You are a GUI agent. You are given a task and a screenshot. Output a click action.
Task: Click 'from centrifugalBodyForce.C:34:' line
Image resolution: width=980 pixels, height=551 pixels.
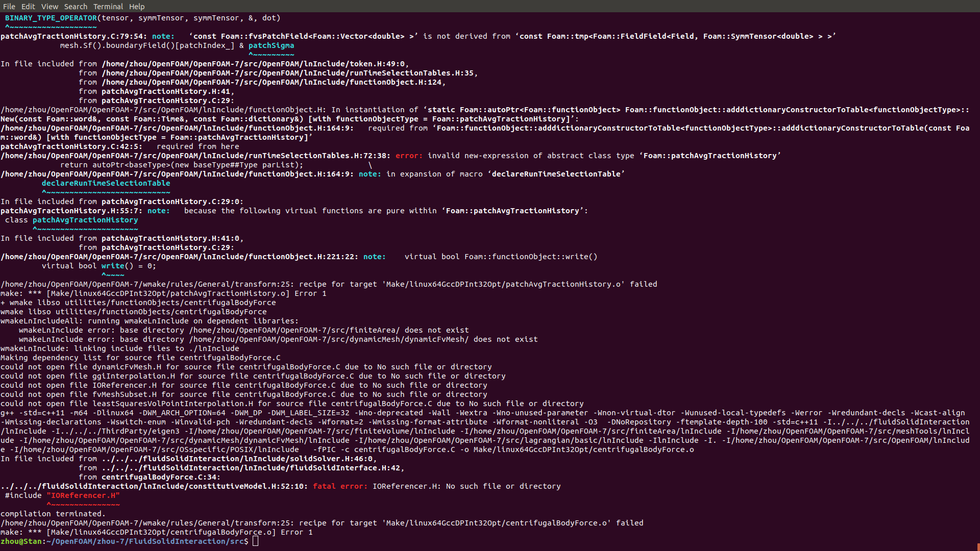150,477
